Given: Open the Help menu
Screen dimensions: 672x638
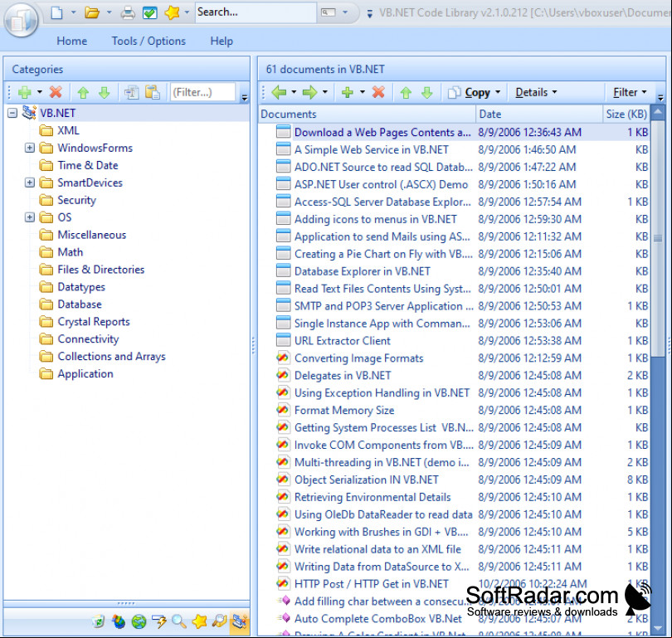Looking at the screenshot, I should [222, 41].
